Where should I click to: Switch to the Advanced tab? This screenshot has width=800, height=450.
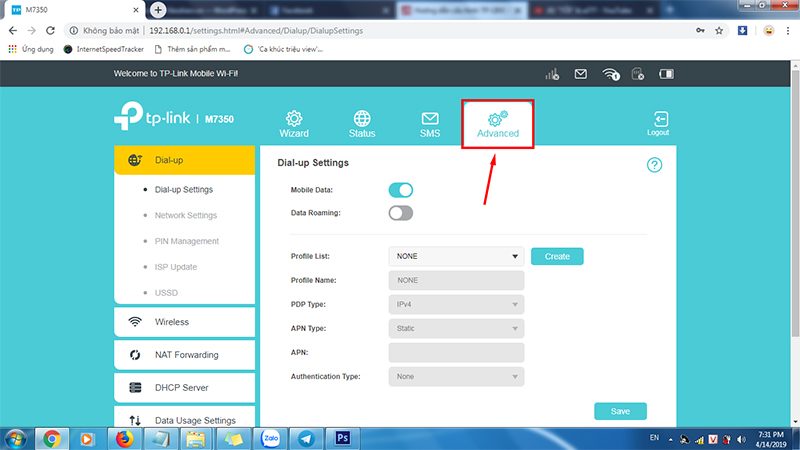pyautogui.click(x=497, y=124)
